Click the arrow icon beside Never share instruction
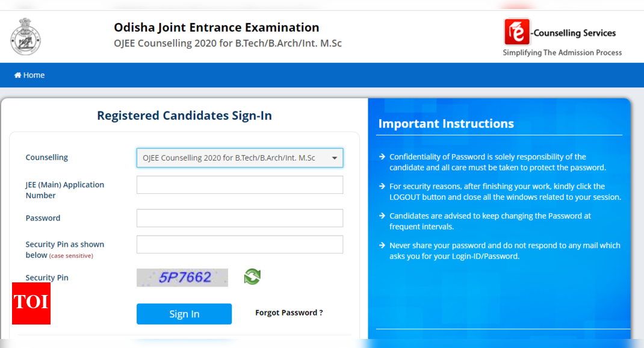 pos(382,246)
